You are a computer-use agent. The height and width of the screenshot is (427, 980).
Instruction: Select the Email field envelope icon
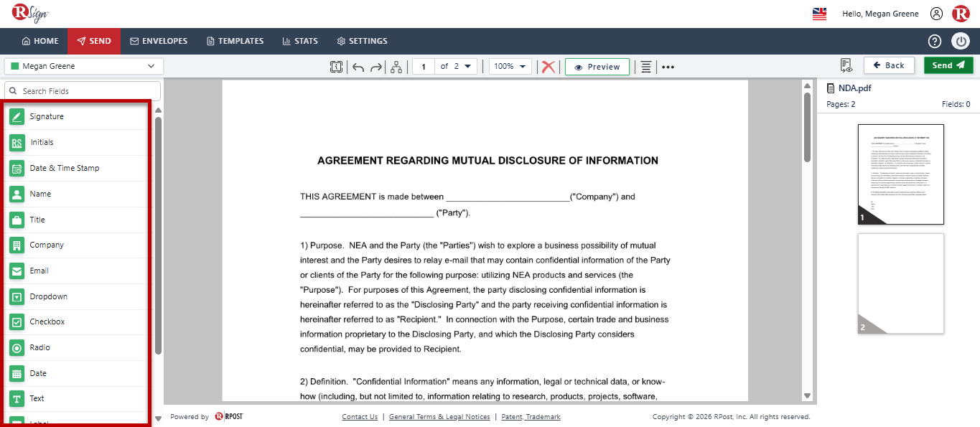17,271
